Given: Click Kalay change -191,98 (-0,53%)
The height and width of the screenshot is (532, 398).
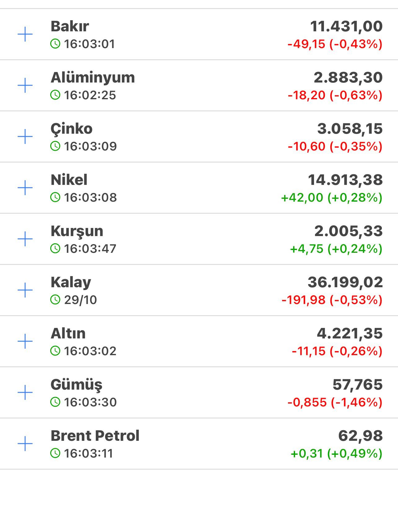Looking at the screenshot, I should point(332,300).
